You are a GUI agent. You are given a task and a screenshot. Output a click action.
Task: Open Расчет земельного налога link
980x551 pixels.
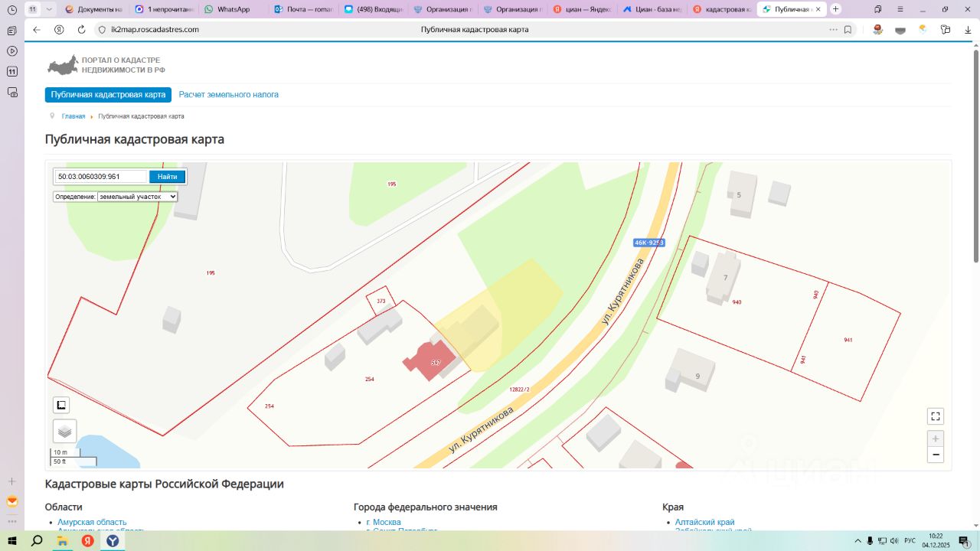coord(229,95)
